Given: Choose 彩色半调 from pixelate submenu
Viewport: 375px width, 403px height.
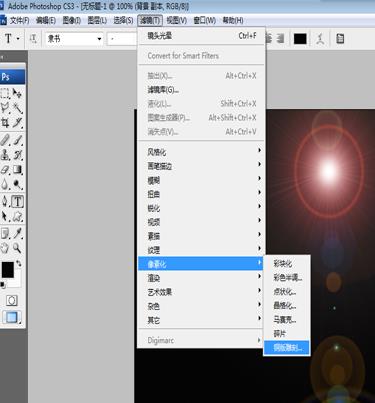Looking at the screenshot, I should tap(287, 277).
